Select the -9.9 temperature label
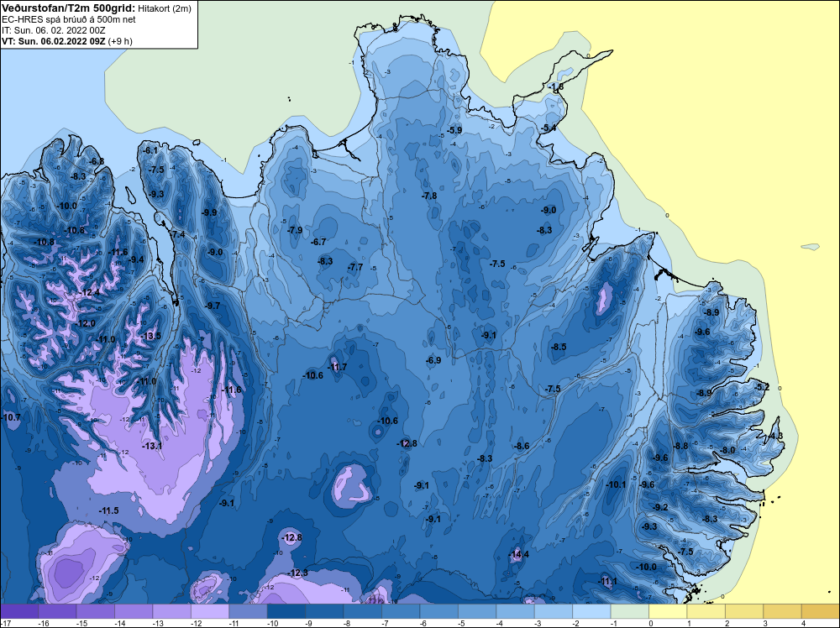This screenshot has height=628, width=840. click(x=209, y=212)
